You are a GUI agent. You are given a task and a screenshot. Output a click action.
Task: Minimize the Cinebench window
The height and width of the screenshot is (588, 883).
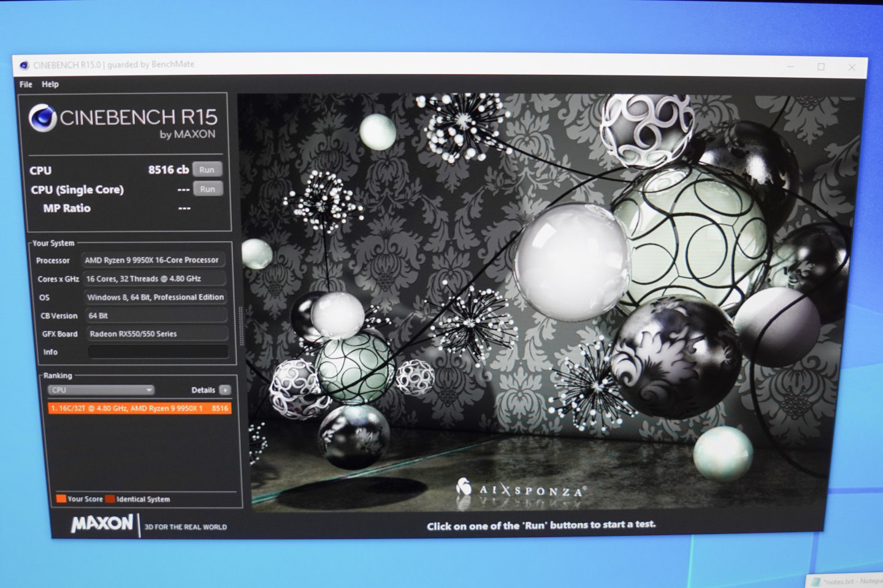click(x=791, y=66)
